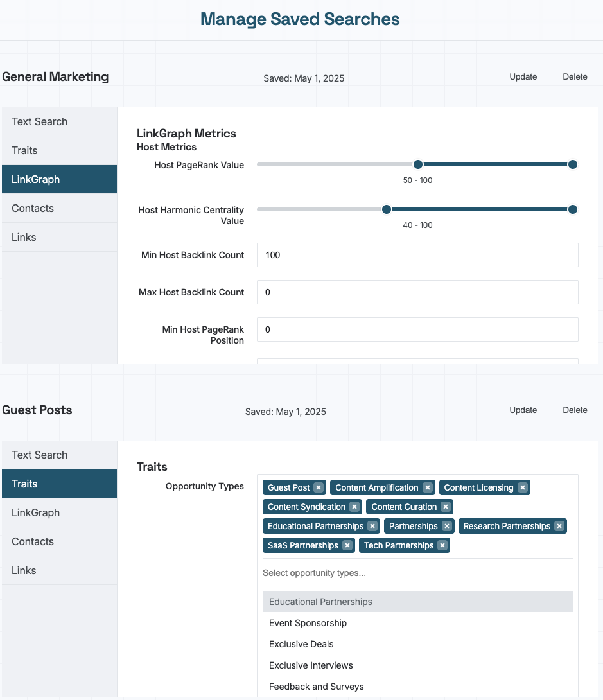Remove the Content Curation tag

[446, 507]
